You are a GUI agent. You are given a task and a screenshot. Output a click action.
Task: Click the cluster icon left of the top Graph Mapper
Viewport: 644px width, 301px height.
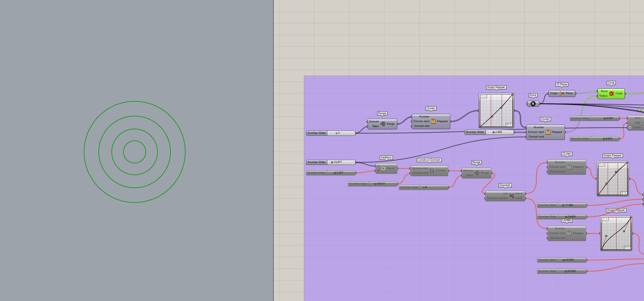(x=433, y=121)
